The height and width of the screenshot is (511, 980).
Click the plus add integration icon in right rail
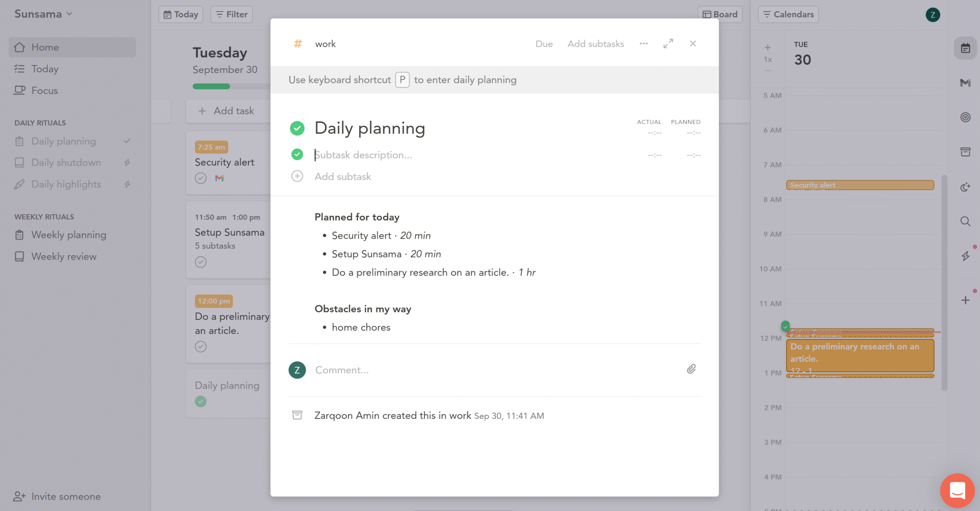pos(965,300)
